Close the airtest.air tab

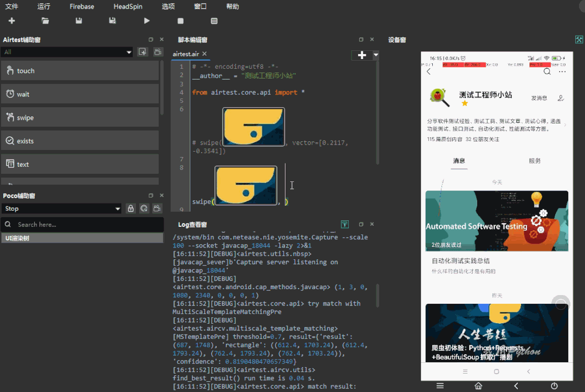point(204,54)
